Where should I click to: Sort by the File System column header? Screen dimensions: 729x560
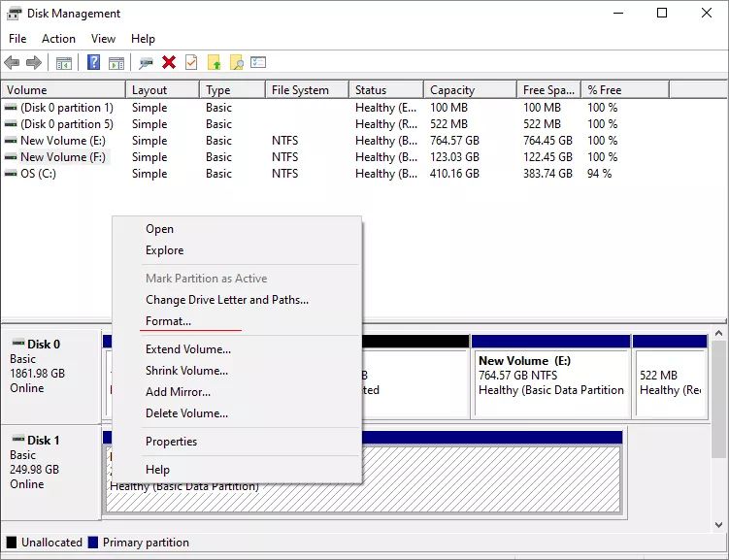coord(307,89)
